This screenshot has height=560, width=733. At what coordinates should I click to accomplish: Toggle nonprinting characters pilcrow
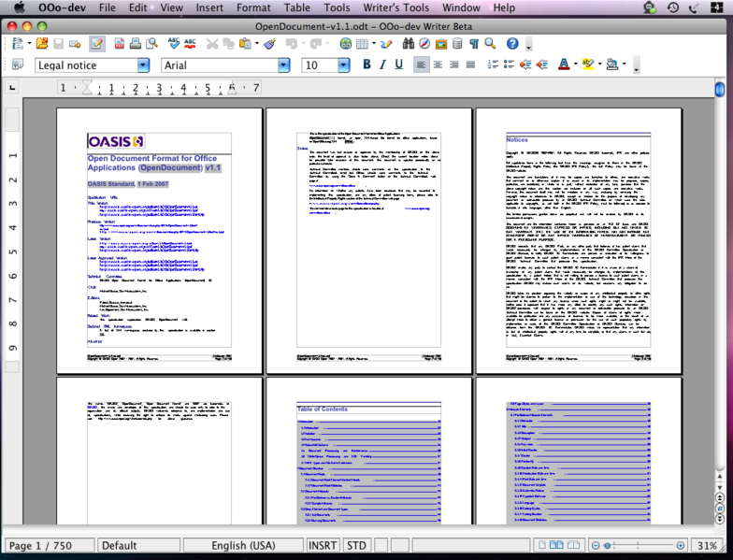coord(475,44)
